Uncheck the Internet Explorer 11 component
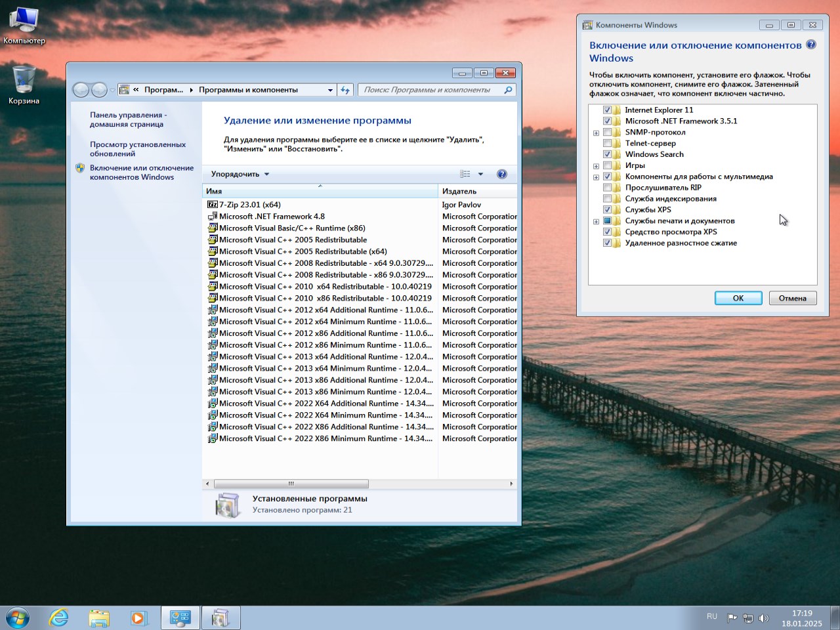The image size is (840, 630). (607, 110)
